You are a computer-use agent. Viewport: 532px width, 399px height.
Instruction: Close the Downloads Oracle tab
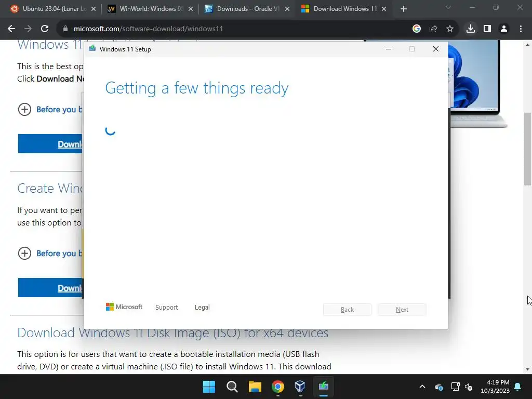[x=287, y=9]
